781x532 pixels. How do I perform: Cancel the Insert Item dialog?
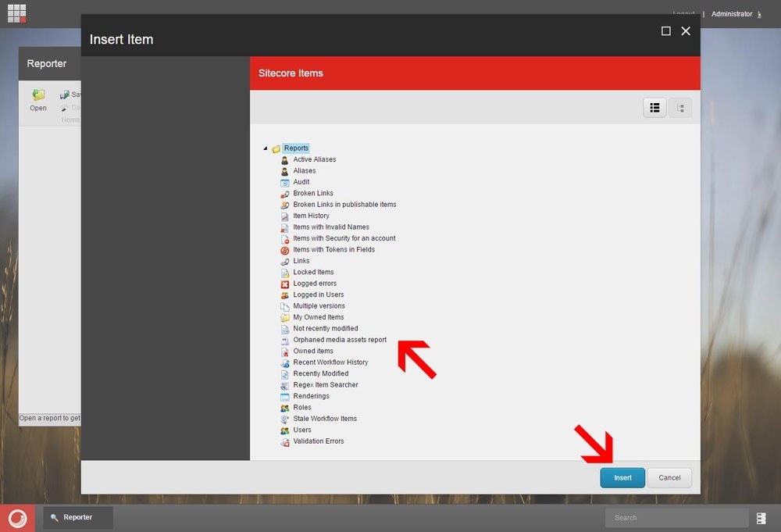pyautogui.click(x=669, y=477)
